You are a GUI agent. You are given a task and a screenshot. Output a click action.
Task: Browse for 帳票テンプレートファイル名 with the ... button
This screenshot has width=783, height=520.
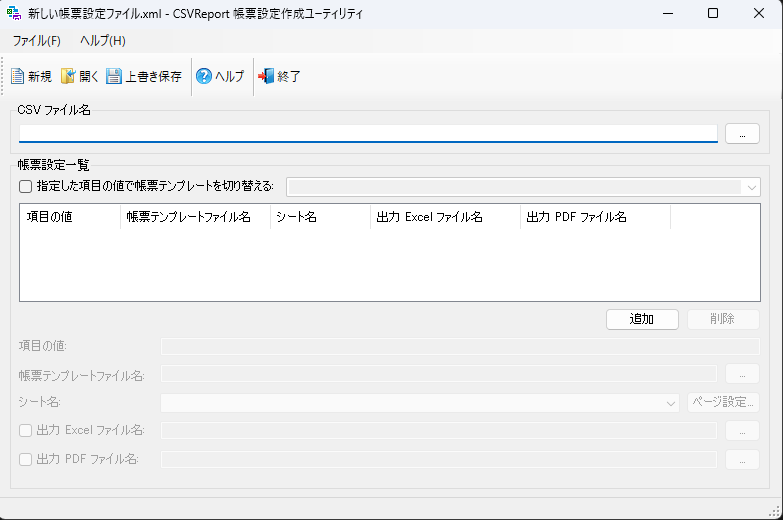coord(742,374)
